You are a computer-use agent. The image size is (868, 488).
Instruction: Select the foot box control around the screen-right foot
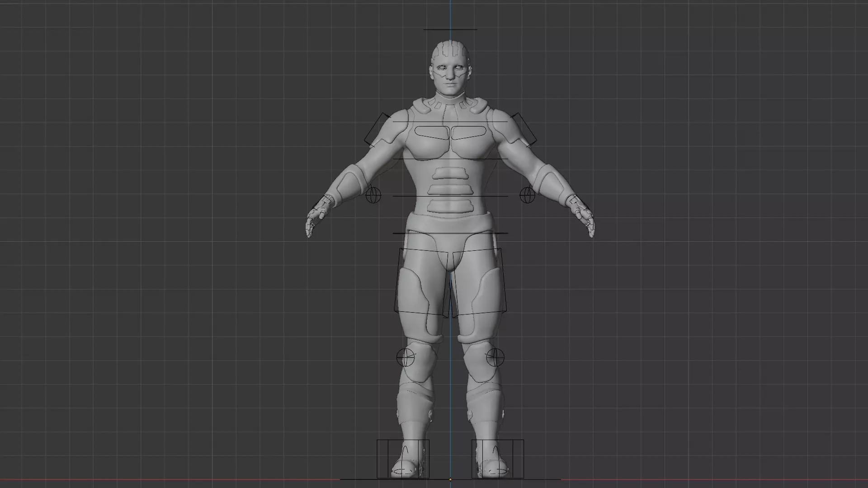[x=498, y=459]
